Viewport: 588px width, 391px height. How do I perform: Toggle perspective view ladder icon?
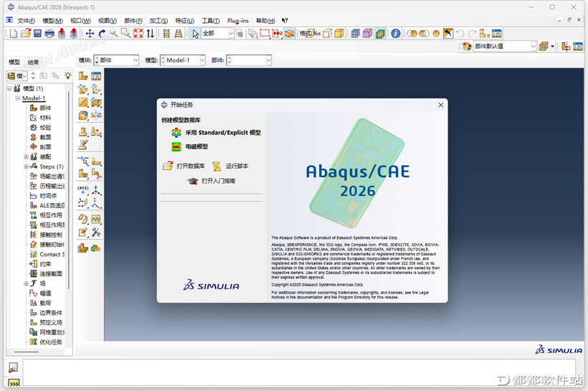179,34
